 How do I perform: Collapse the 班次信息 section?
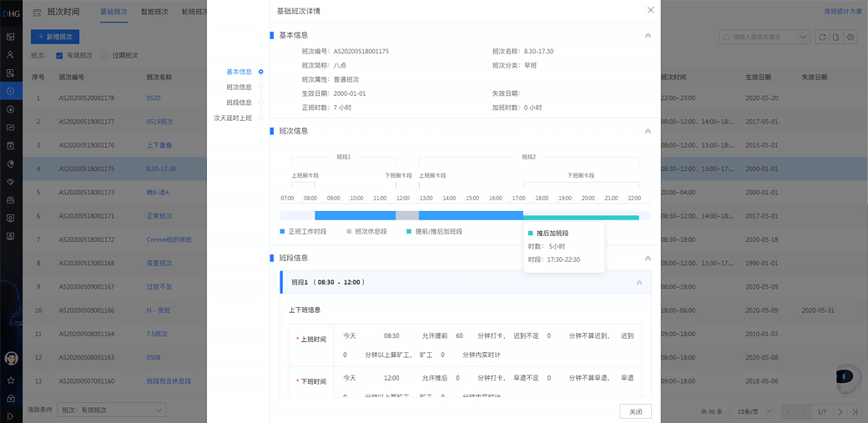[x=648, y=131]
